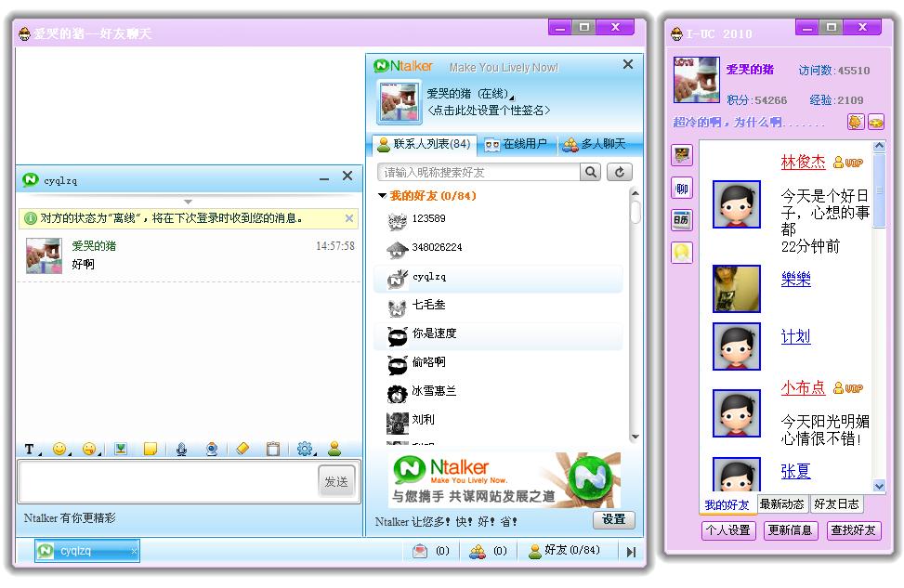This screenshot has height=588, width=904.
Task: Start video chat with the webcam icon
Action: point(212,449)
